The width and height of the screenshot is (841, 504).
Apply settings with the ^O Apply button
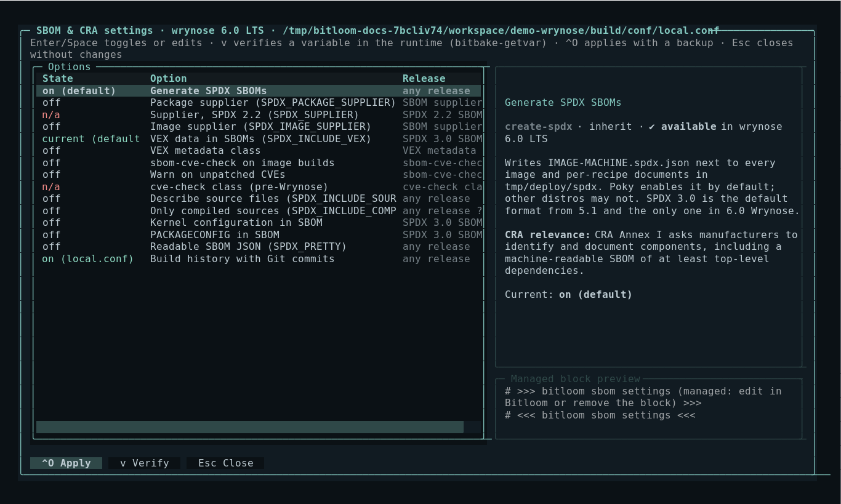[x=66, y=463]
